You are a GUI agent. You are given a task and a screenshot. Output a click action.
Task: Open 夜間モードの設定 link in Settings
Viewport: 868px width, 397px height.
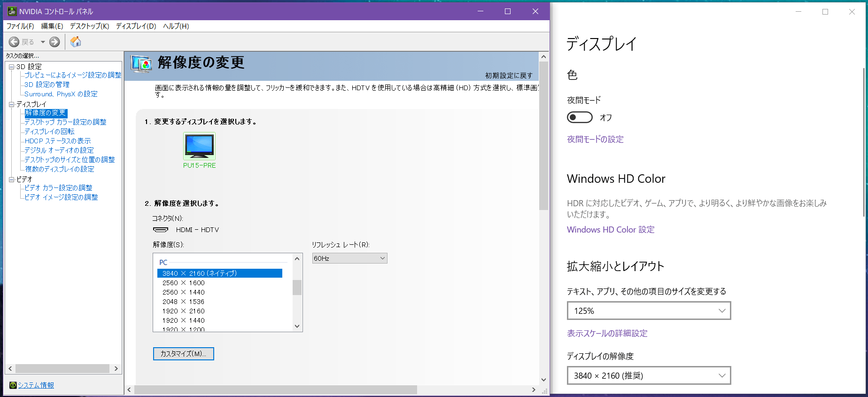click(x=595, y=140)
